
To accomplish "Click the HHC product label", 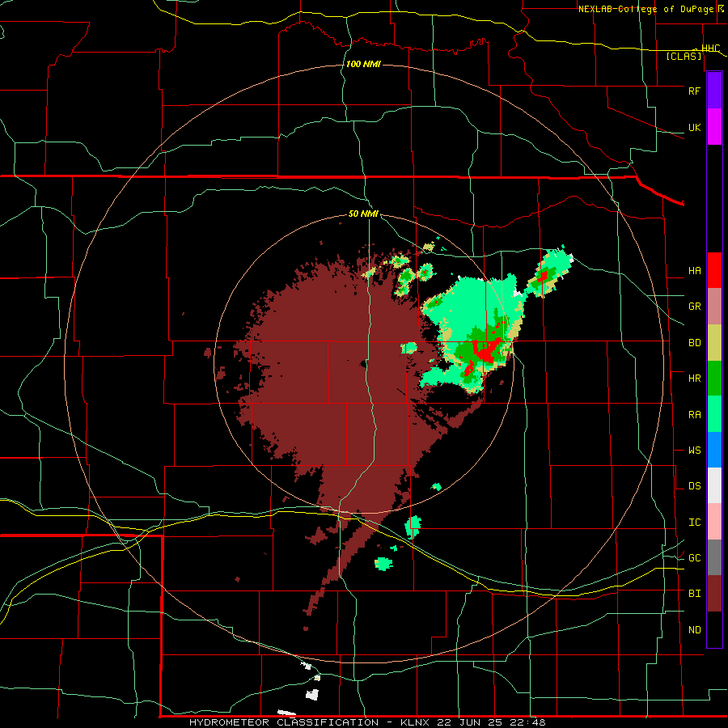I will point(710,49).
